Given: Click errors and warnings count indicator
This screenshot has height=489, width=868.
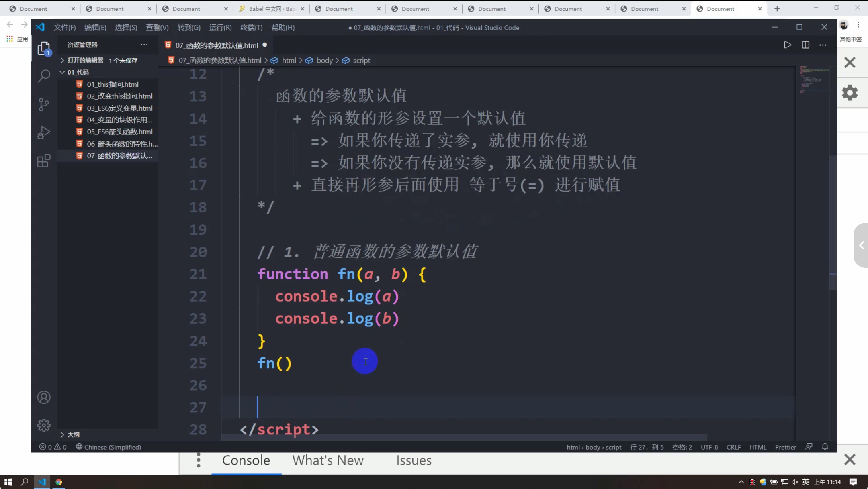Looking at the screenshot, I should tap(53, 447).
